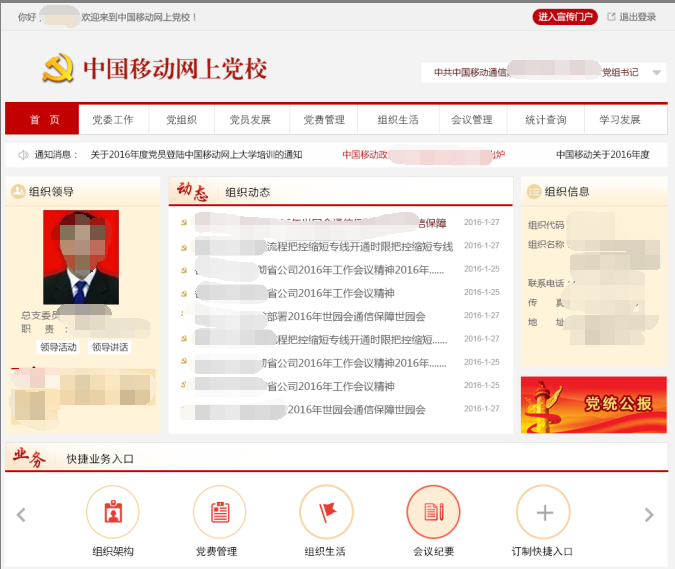Open the 党委工作 menu
This screenshot has width=675, height=569.
coord(113,120)
